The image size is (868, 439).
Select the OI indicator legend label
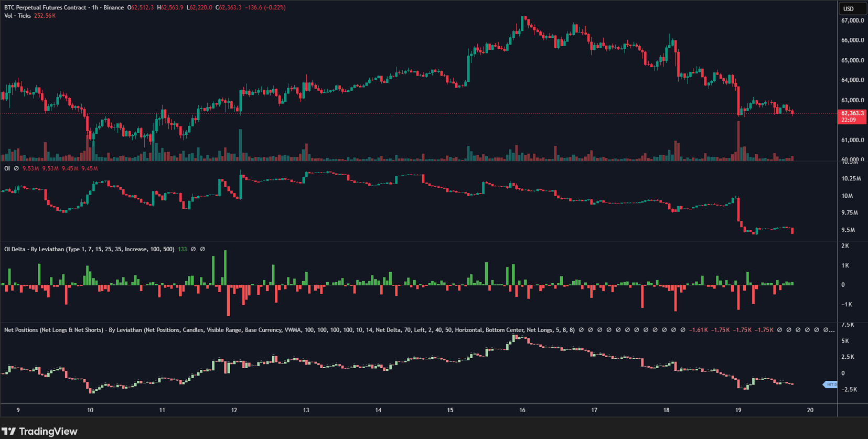pyautogui.click(x=7, y=168)
